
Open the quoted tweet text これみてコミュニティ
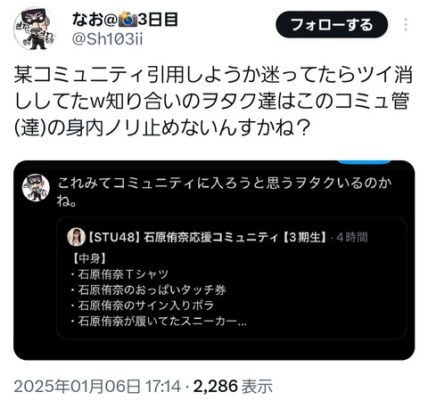tap(224, 192)
